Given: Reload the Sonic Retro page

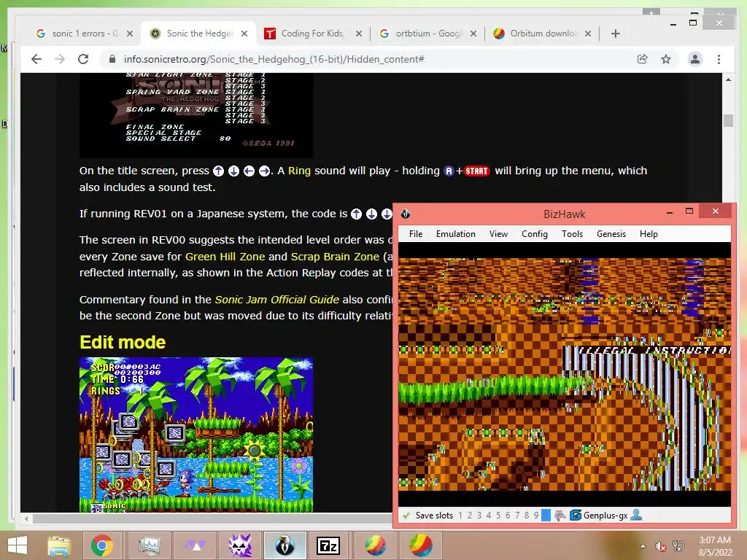Looking at the screenshot, I should point(83,59).
